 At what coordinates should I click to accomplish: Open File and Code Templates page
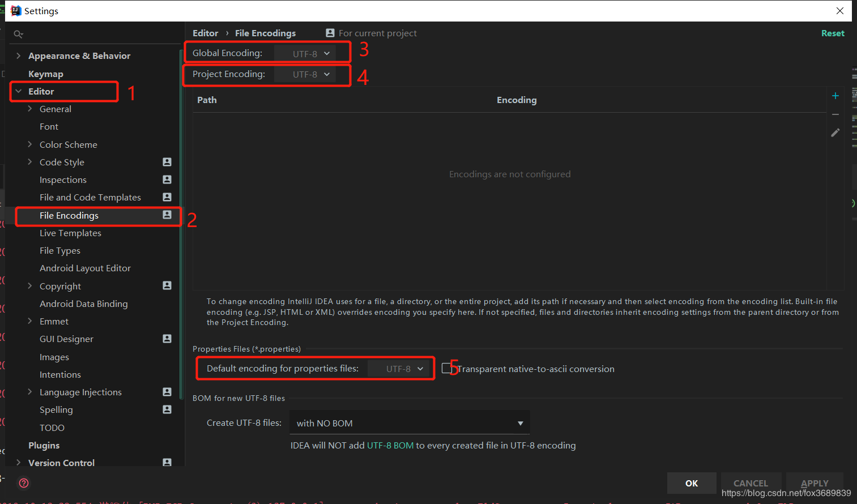coord(90,197)
